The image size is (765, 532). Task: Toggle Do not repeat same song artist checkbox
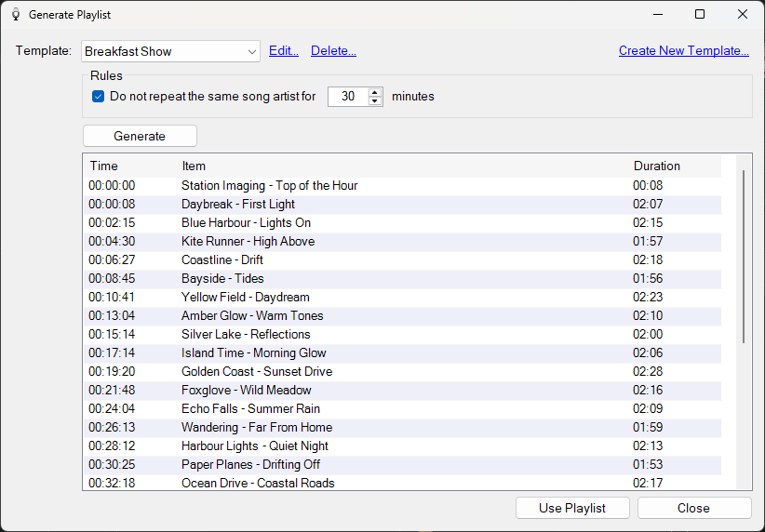98,97
